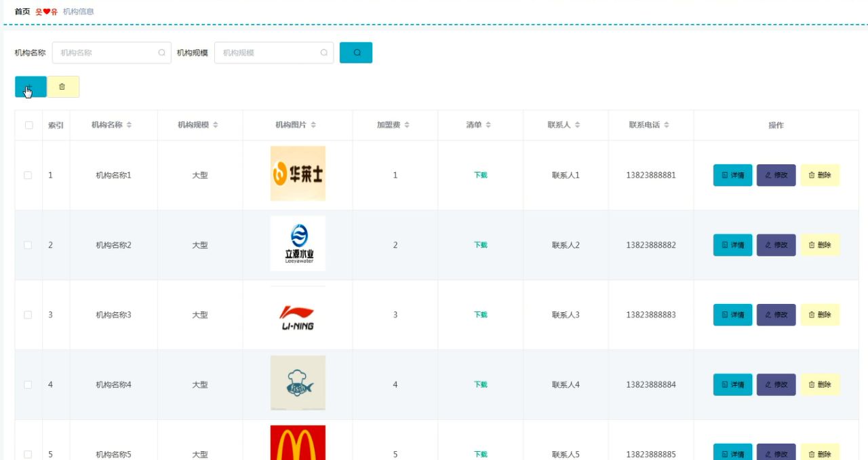Click the blue search icon button
The height and width of the screenshot is (460, 868).
[x=356, y=53]
